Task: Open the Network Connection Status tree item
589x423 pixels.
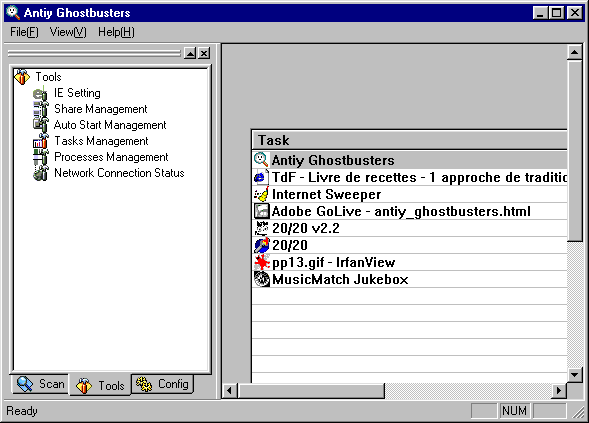Action: [119, 173]
